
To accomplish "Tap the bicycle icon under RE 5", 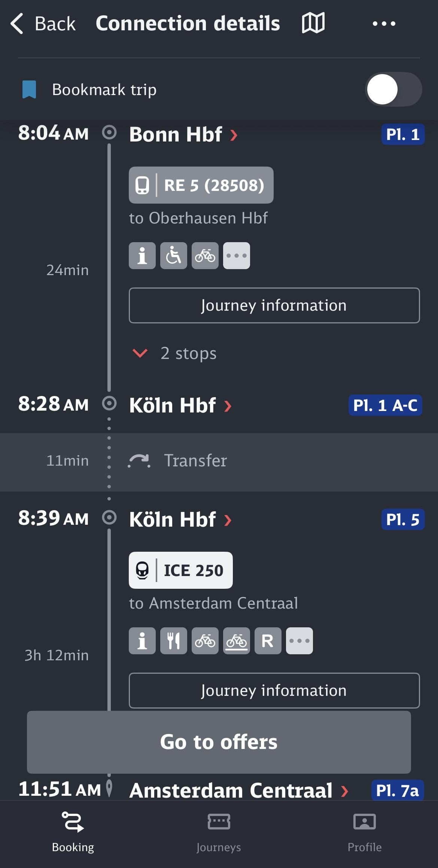I will coord(205,256).
